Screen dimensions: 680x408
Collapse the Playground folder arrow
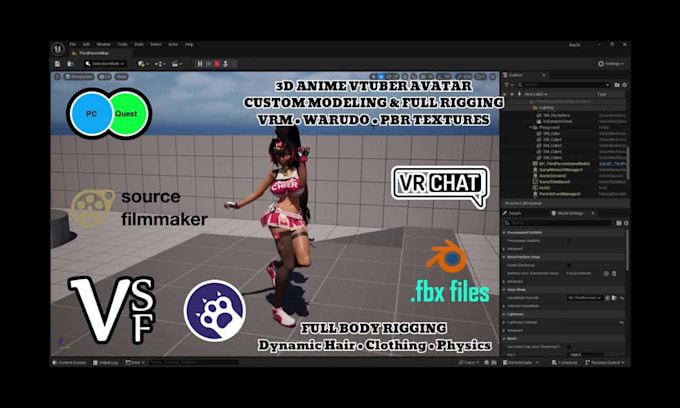pos(530,127)
